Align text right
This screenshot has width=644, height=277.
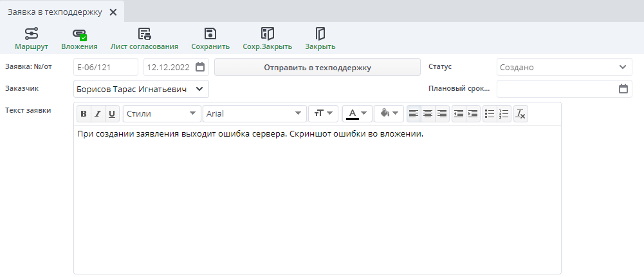coord(442,114)
